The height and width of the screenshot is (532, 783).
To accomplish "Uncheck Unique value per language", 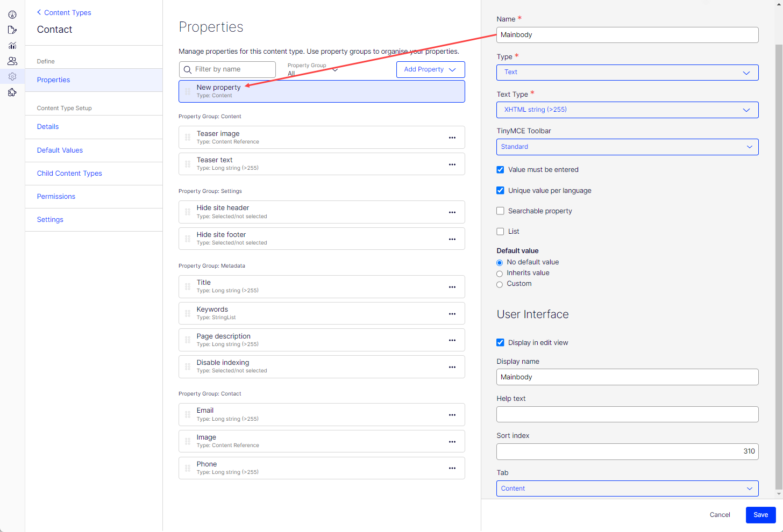I will pyautogui.click(x=500, y=190).
